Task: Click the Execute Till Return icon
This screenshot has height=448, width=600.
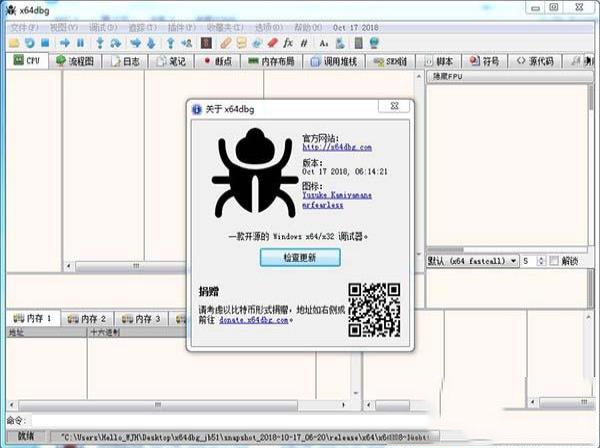Action: 171,43
